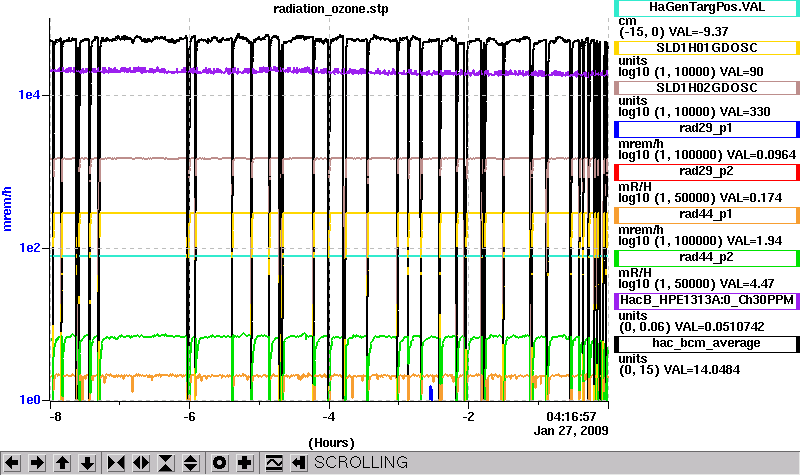This screenshot has width=800, height=475.
Task: Zoom out on the horizontal time axis
Action: click(x=141, y=463)
